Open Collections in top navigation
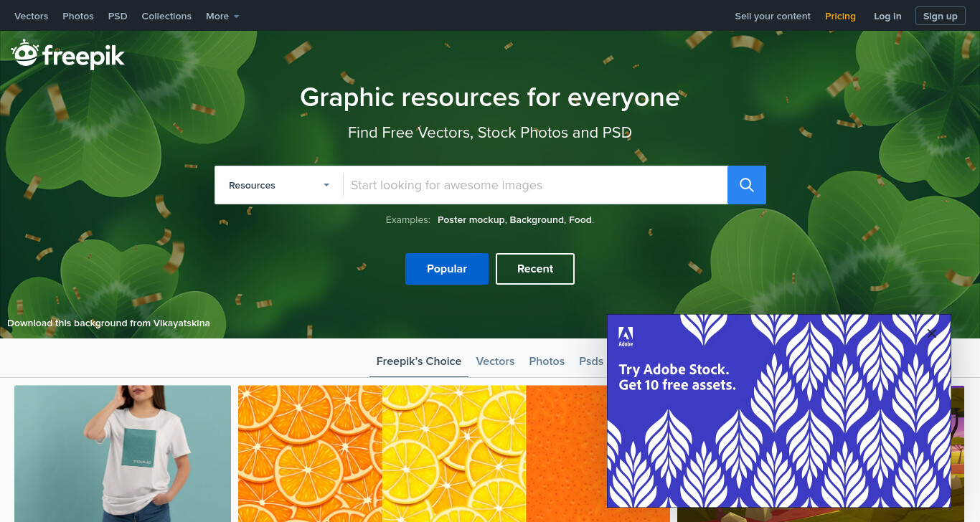 click(166, 16)
